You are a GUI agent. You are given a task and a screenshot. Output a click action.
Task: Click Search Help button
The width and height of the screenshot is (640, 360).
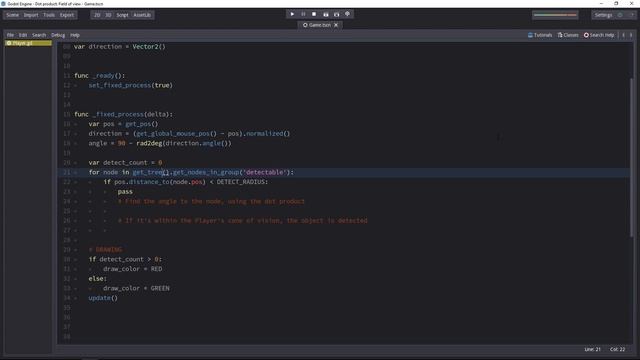pyautogui.click(x=599, y=35)
